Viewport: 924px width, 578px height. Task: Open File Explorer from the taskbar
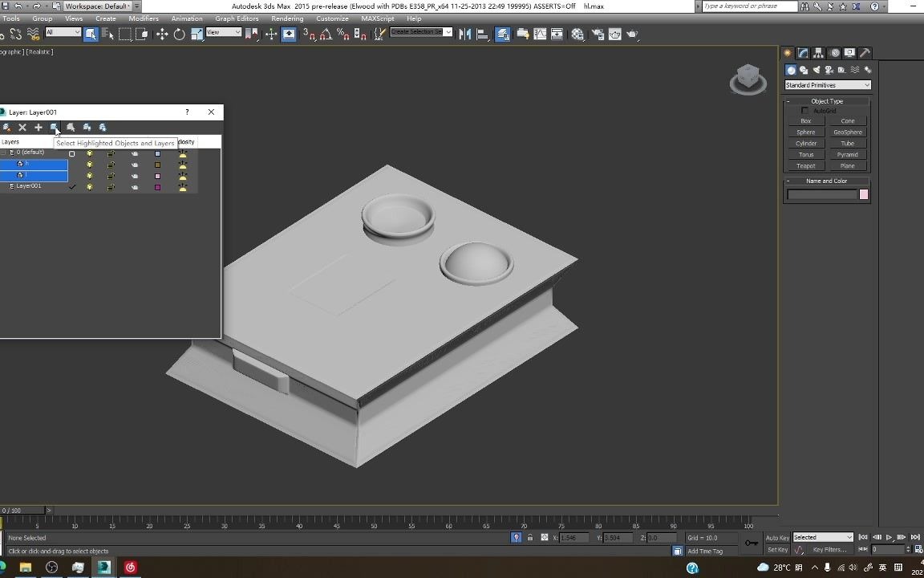click(x=25, y=568)
